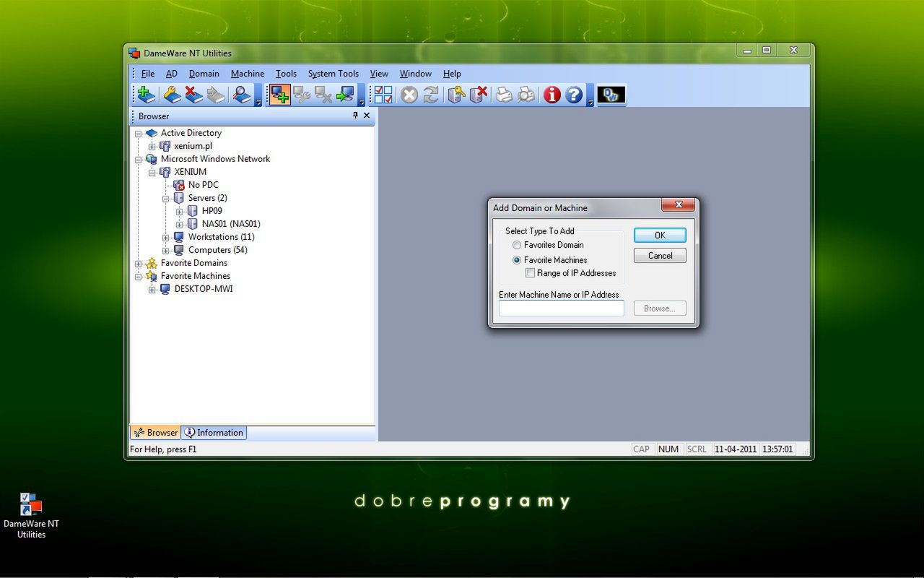
Task: Select the Workstations (11) tree item
Action: [x=221, y=237]
